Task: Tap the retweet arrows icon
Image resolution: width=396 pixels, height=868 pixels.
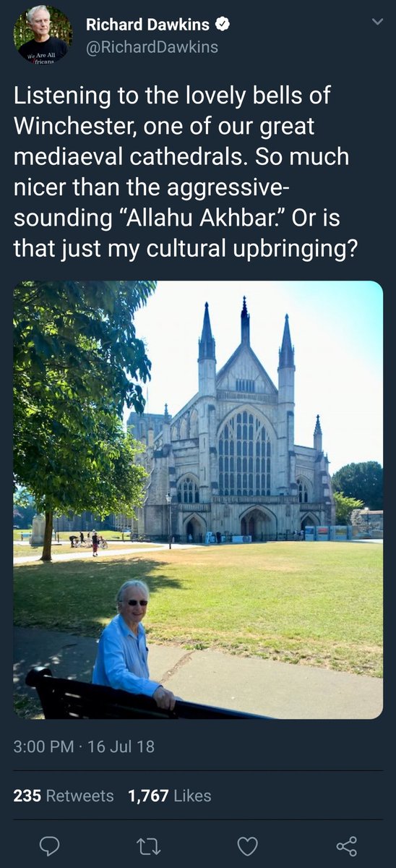Action: point(148,845)
